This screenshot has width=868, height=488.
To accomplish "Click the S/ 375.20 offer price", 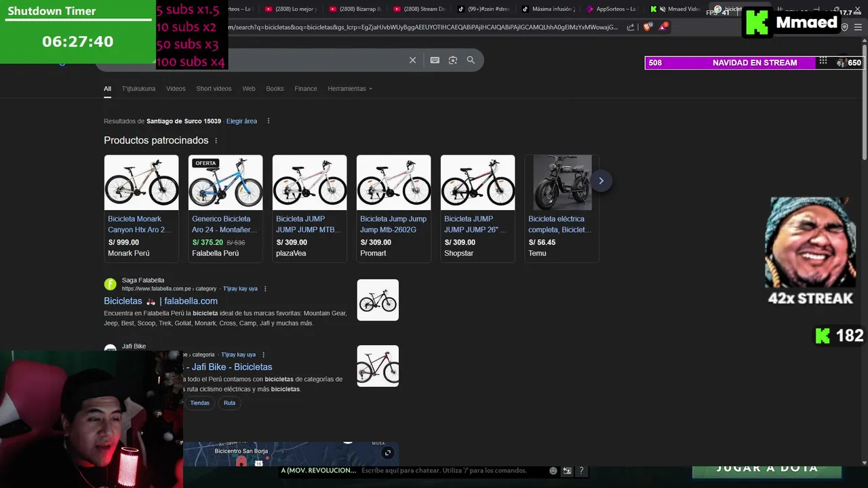I will 208,243.
